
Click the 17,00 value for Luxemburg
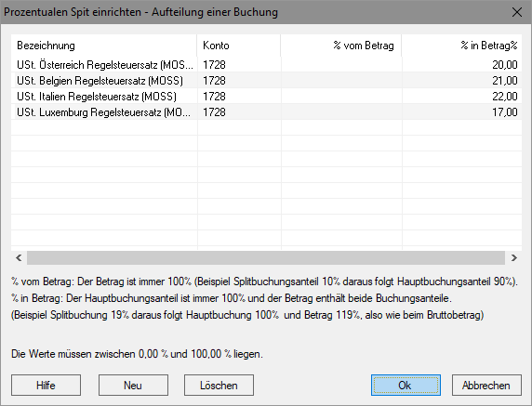(x=504, y=112)
